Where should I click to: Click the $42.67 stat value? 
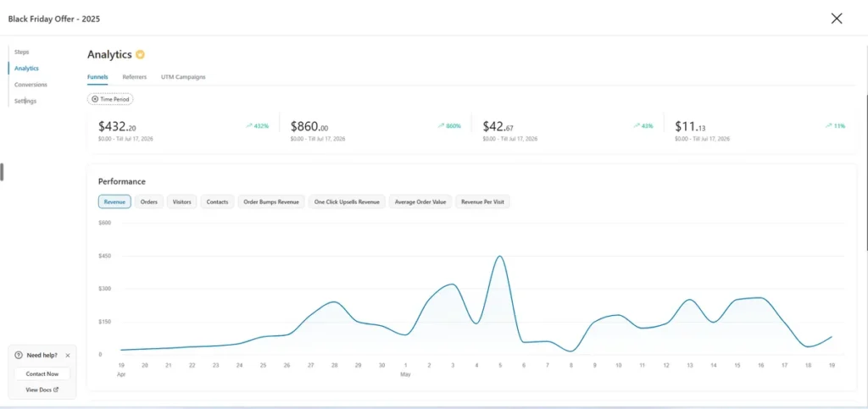pos(498,126)
